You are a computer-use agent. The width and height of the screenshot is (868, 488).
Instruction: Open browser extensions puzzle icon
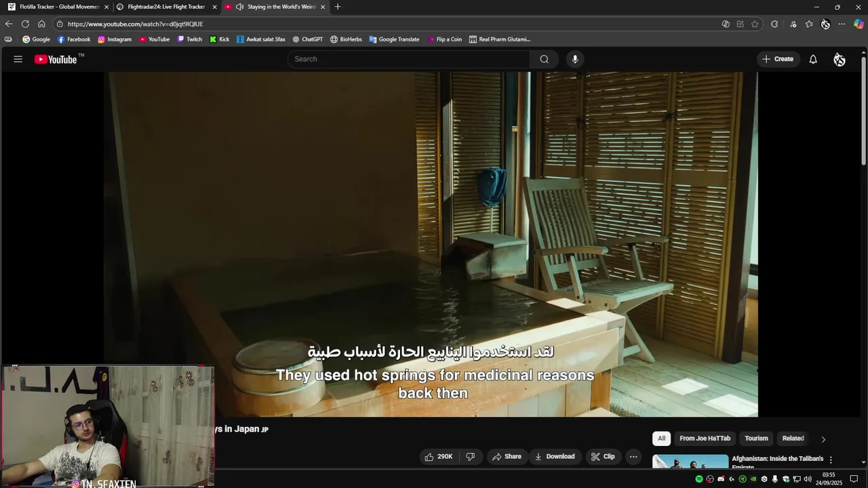click(x=774, y=24)
